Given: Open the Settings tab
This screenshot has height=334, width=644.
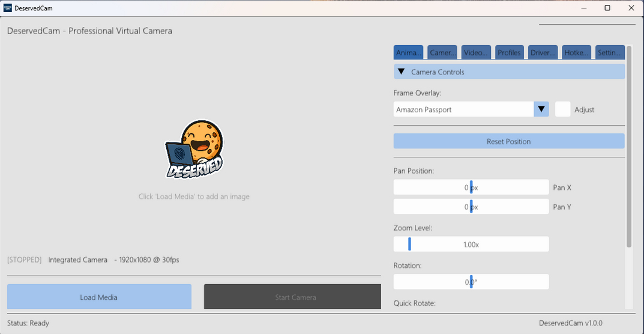Looking at the screenshot, I should (610, 53).
